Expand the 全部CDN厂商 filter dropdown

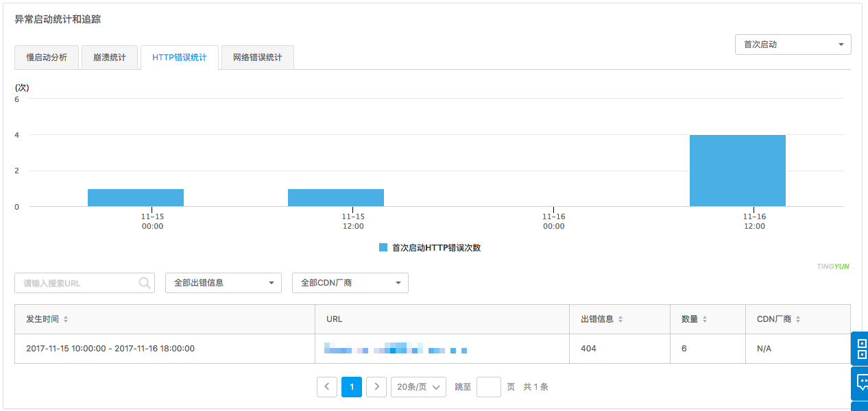350,283
